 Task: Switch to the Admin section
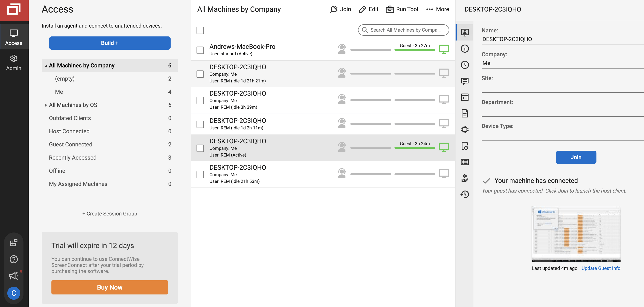pyautogui.click(x=14, y=63)
